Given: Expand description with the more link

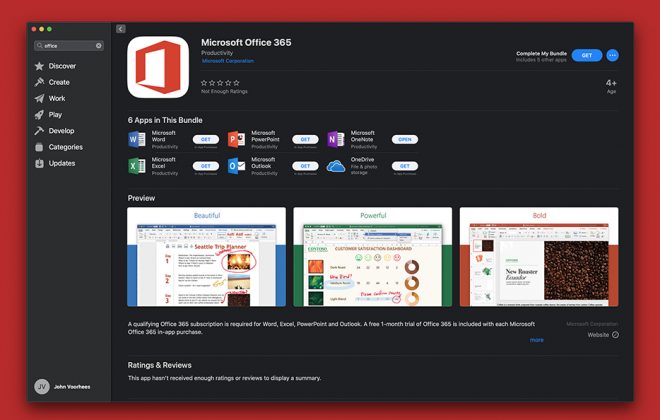Looking at the screenshot, I should 536,340.
